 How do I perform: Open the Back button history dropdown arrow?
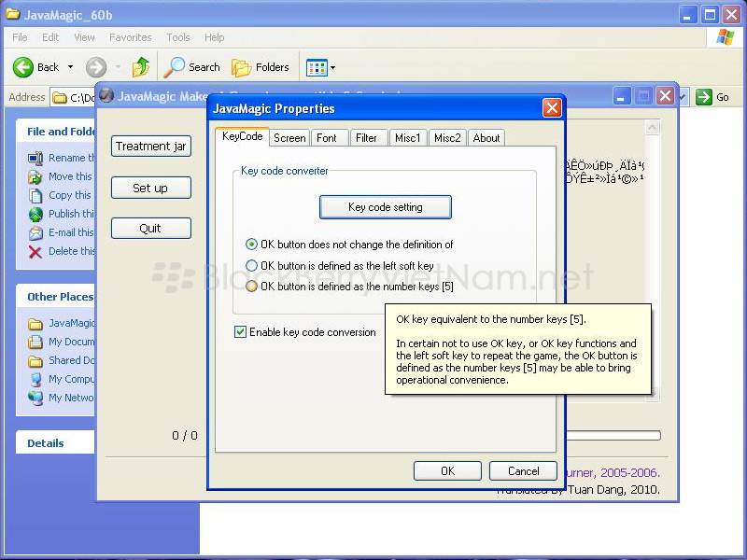[71, 67]
